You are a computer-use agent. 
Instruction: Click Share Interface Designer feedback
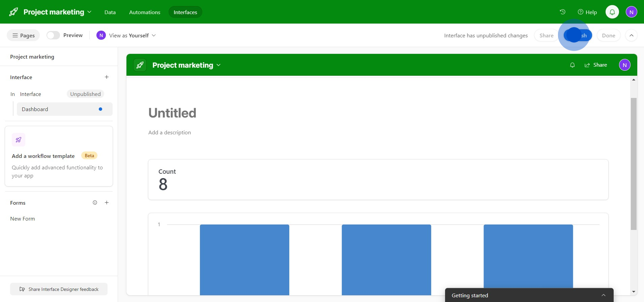pyautogui.click(x=59, y=289)
